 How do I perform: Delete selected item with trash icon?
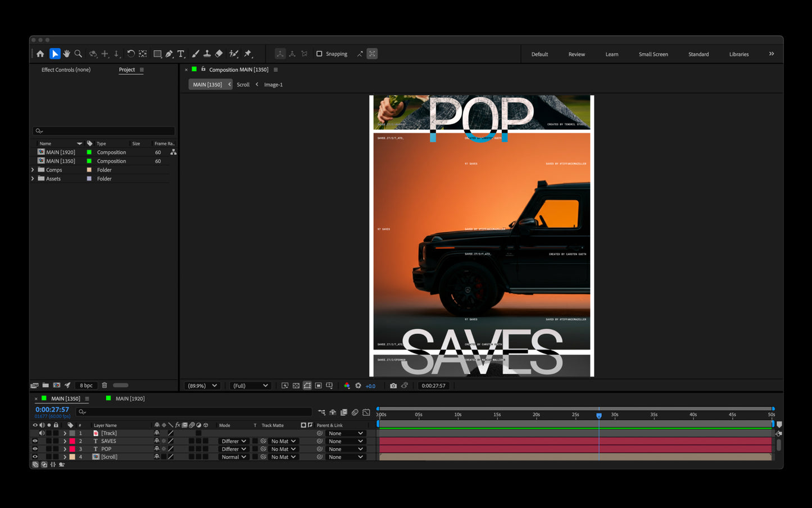[x=105, y=385]
